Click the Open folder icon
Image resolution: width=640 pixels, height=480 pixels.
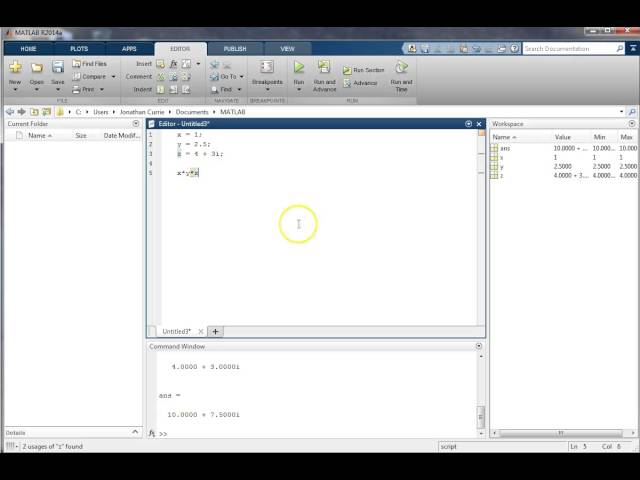pos(37,67)
